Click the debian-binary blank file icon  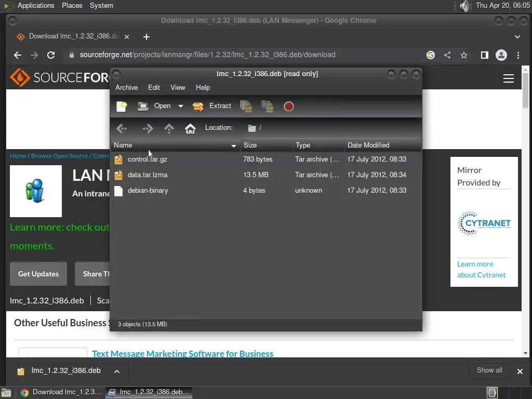click(x=118, y=191)
